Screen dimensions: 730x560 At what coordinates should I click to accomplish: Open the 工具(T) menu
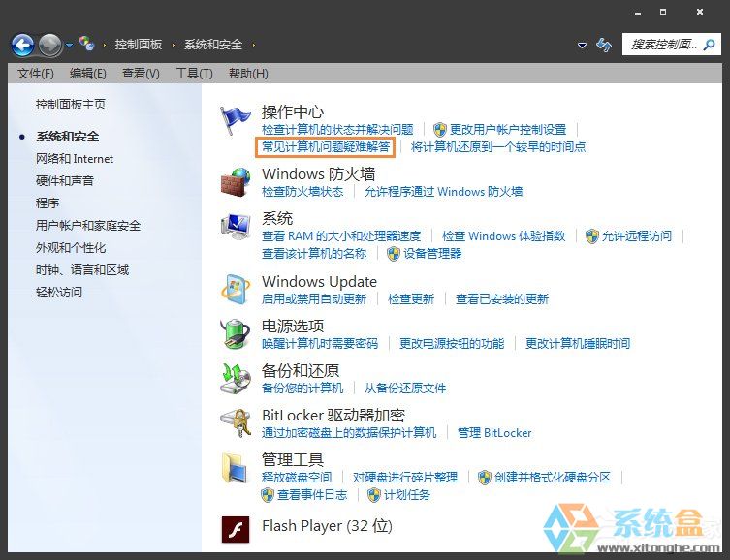[194, 74]
